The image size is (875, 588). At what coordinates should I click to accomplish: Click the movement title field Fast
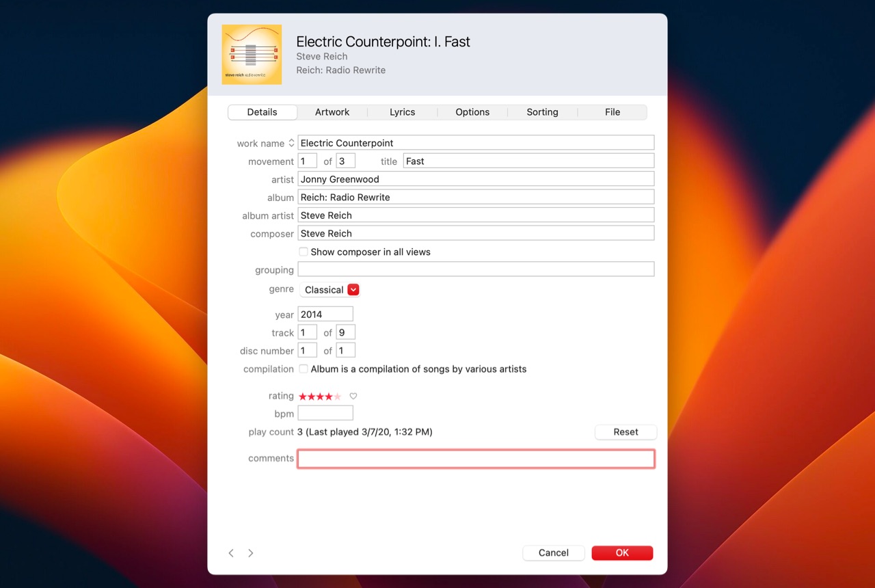[x=528, y=161]
